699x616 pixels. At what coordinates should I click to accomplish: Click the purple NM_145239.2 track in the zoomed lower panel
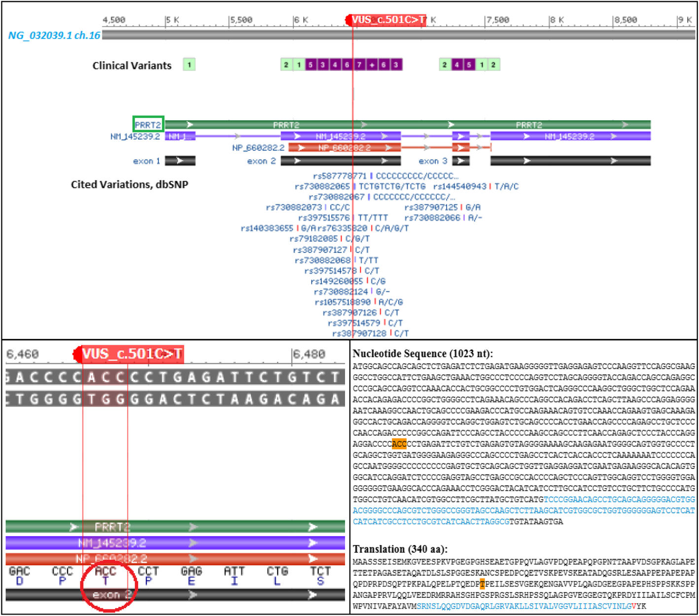(x=175, y=543)
